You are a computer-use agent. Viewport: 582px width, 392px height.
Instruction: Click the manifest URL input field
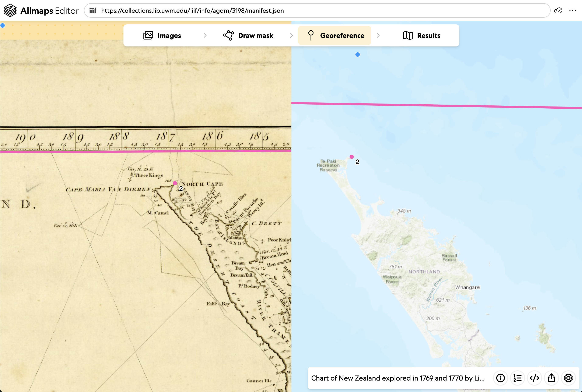300,11
